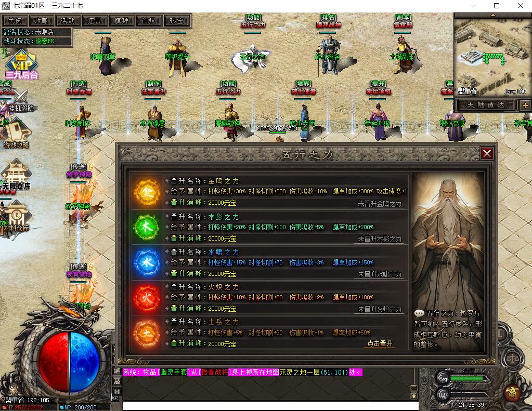The width and height of the screenshot is (532, 411).
Task: Click the 关闭 top menu button
Action: (x=15, y=21)
